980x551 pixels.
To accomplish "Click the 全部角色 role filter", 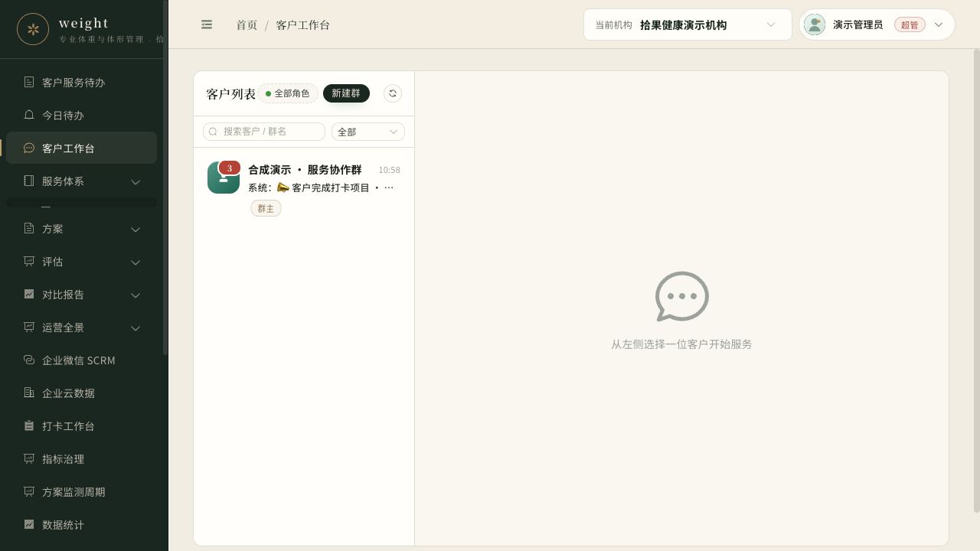I will pyautogui.click(x=288, y=93).
